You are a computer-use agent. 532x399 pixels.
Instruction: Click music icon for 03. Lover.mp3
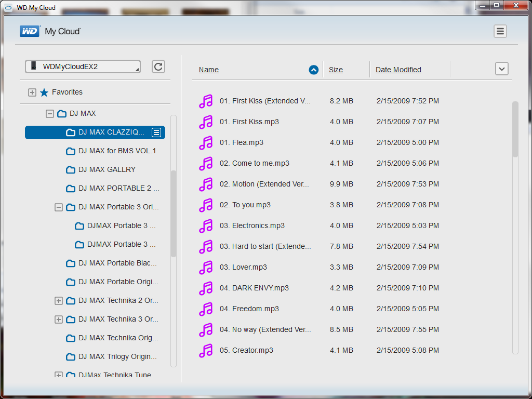(x=206, y=268)
